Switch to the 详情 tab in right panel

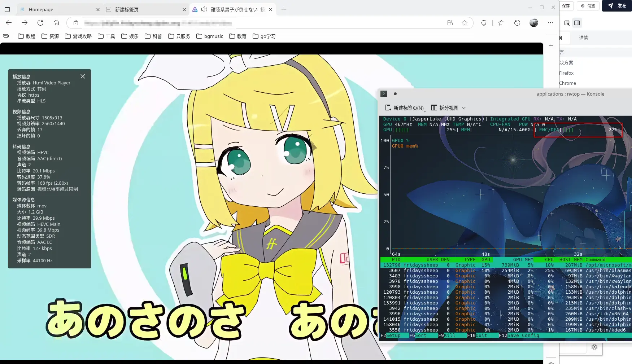coord(584,38)
